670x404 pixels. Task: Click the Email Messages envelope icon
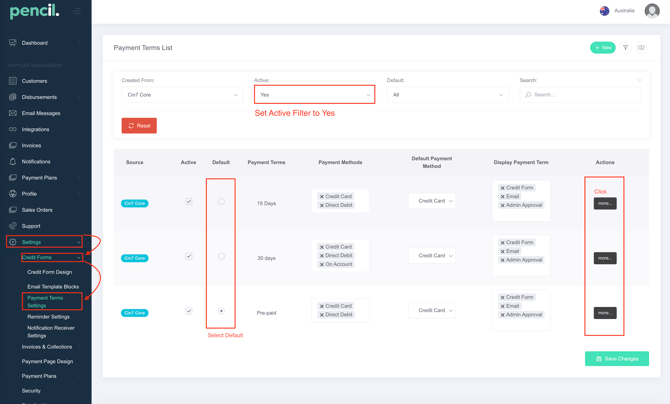(13, 113)
